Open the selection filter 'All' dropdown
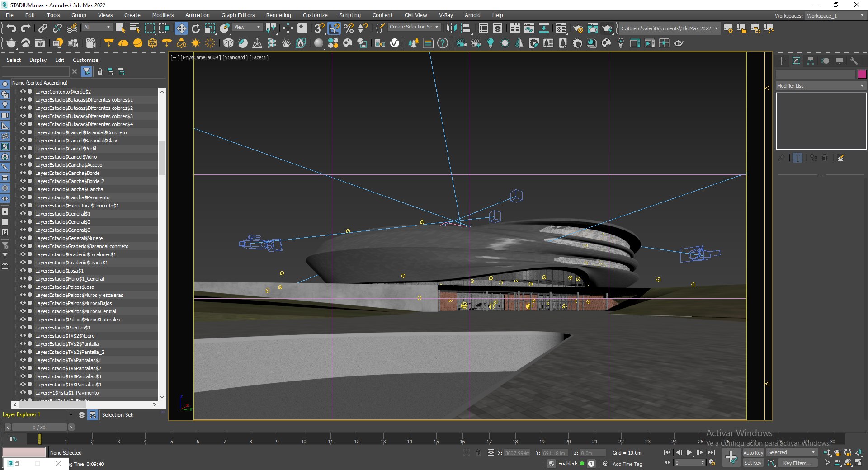The width and height of the screenshot is (868, 470). coord(97,28)
